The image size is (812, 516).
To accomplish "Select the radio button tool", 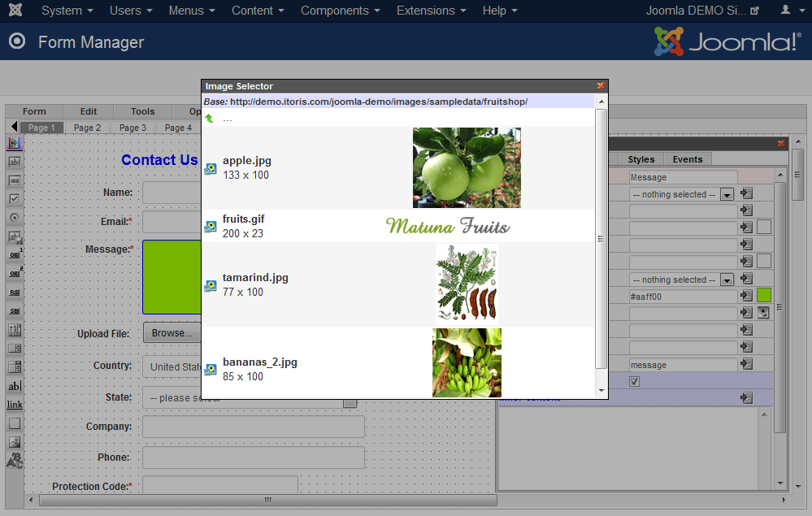I will click(14, 218).
